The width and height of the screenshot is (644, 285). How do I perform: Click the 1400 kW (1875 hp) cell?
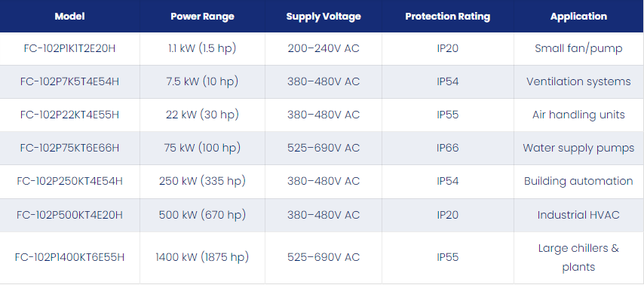click(x=203, y=258)
